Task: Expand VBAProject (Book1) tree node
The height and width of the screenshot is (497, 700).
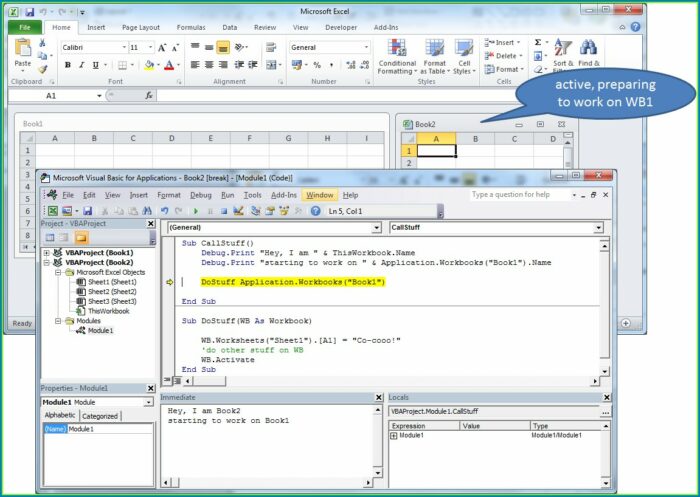Action: click(46, 253)
